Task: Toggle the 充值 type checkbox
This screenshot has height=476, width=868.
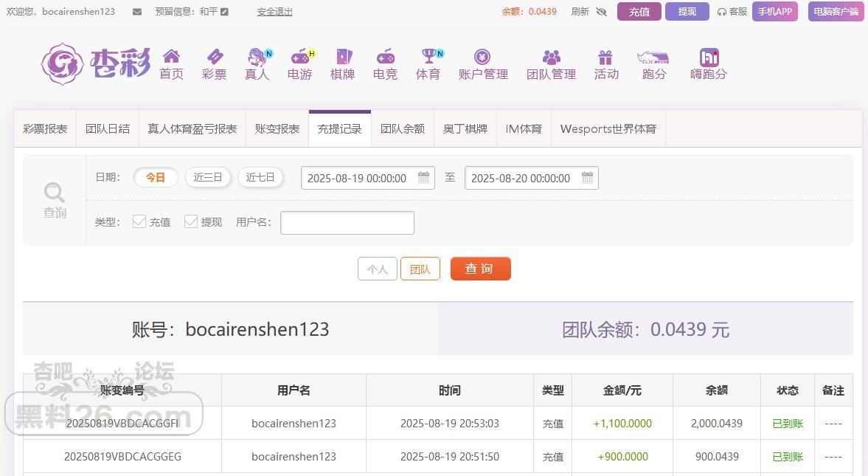Action: click(139, 221)
